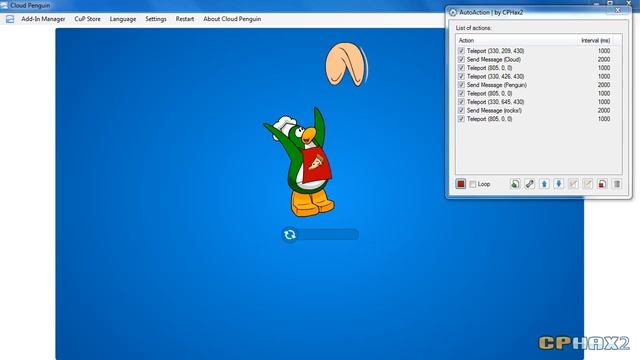Move action up with blue up arrow
Viewport: 640px width, 360px height.
(544, 184)
